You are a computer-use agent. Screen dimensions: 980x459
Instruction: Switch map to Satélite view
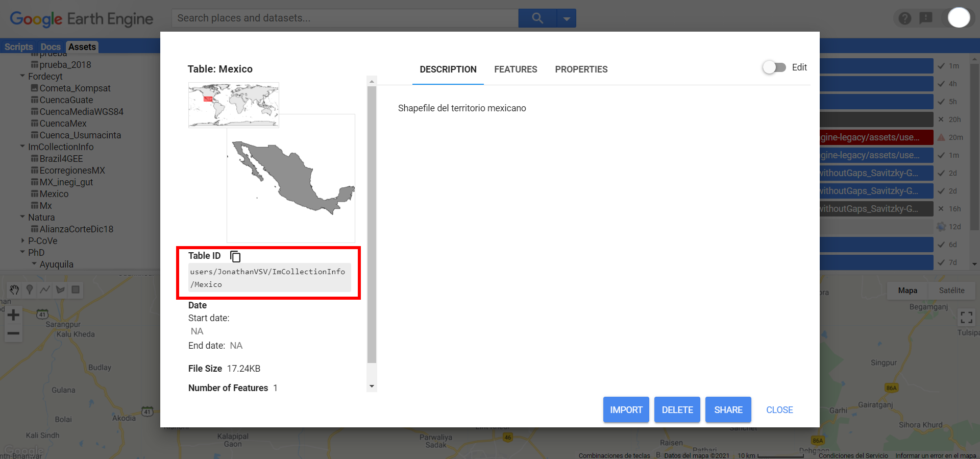[952, 290]
